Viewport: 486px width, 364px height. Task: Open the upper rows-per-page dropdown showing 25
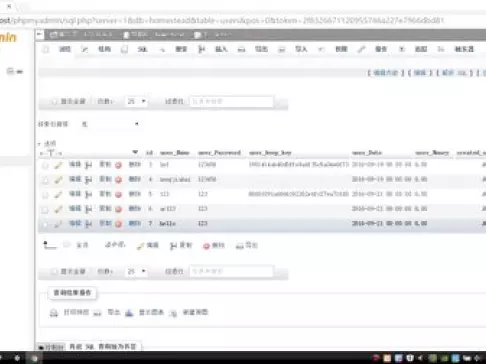pyautogui.click(x=136, y=101)
